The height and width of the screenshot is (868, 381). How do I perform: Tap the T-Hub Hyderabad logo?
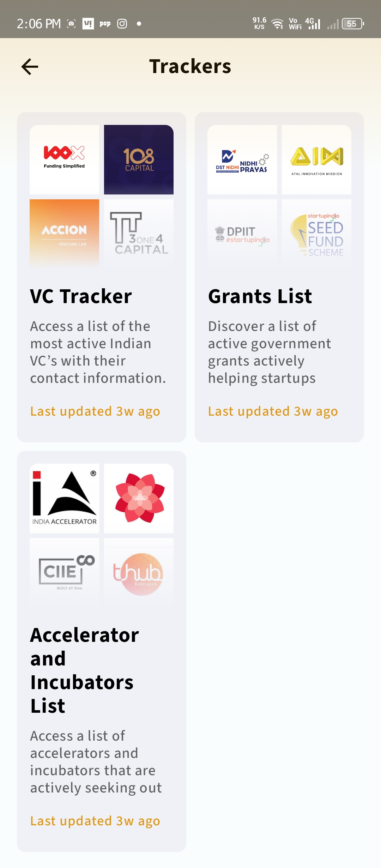click(x=139, y=572)
